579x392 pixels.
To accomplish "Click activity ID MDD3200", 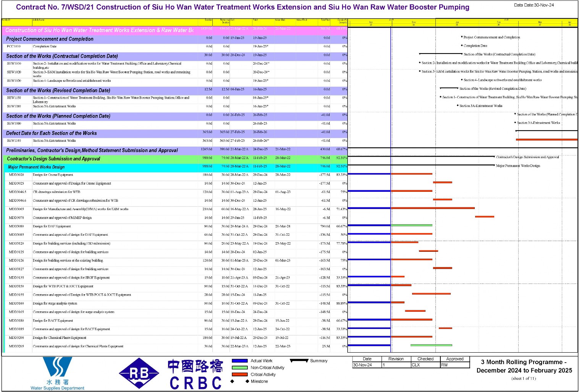I will pyautogui.click(x=16, y=338).
